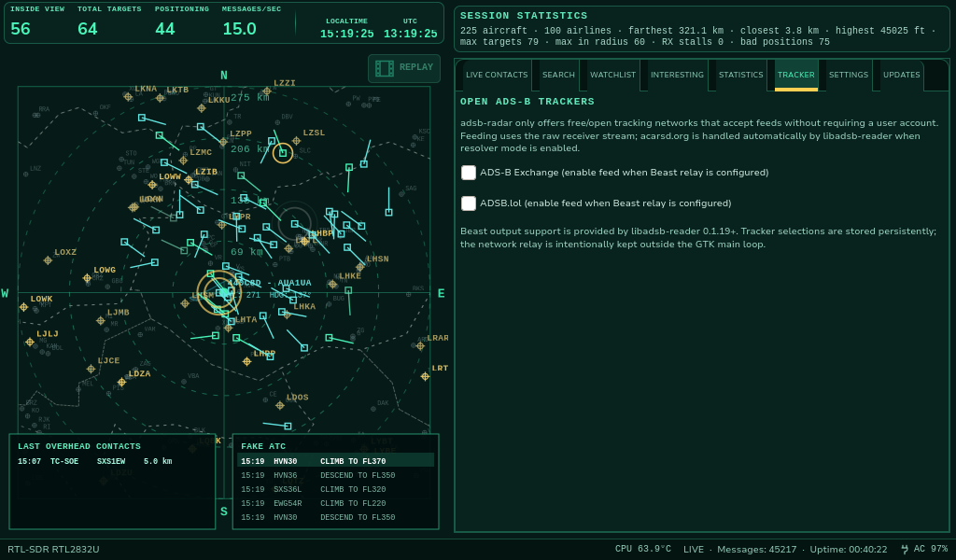Viewport: 956px width, 560px height.
Task: Click the LRAR airport marker
Action: pyautogui.click(x=420, y=346)
